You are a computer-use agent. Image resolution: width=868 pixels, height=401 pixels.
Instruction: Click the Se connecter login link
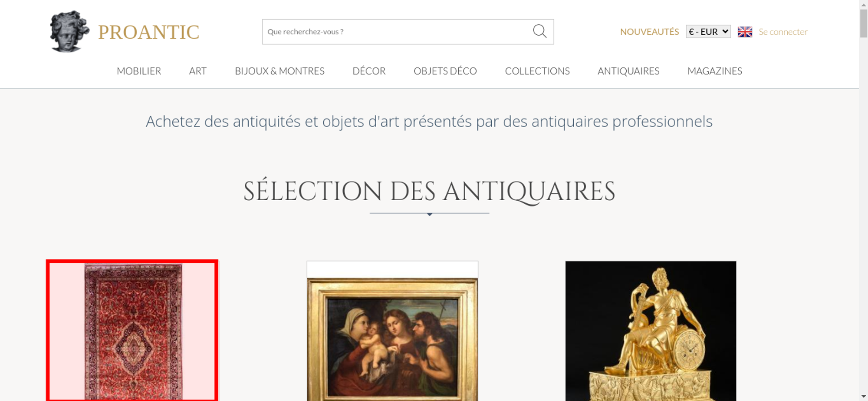[783, 32]
